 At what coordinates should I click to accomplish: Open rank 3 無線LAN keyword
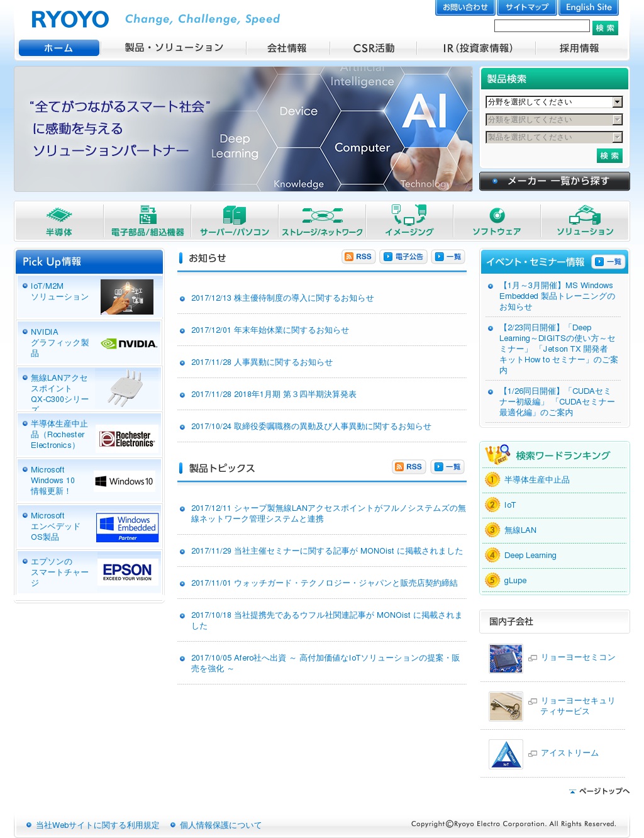520,530
